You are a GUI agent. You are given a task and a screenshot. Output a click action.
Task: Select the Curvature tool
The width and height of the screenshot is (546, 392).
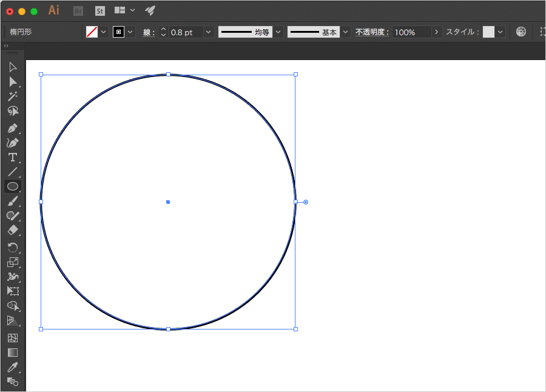13,143
